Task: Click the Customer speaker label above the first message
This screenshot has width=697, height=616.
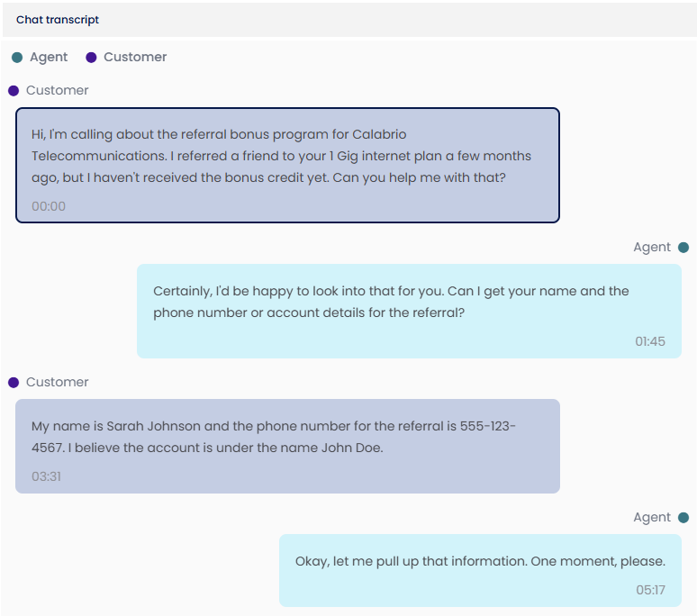Action: pos(58,91)
